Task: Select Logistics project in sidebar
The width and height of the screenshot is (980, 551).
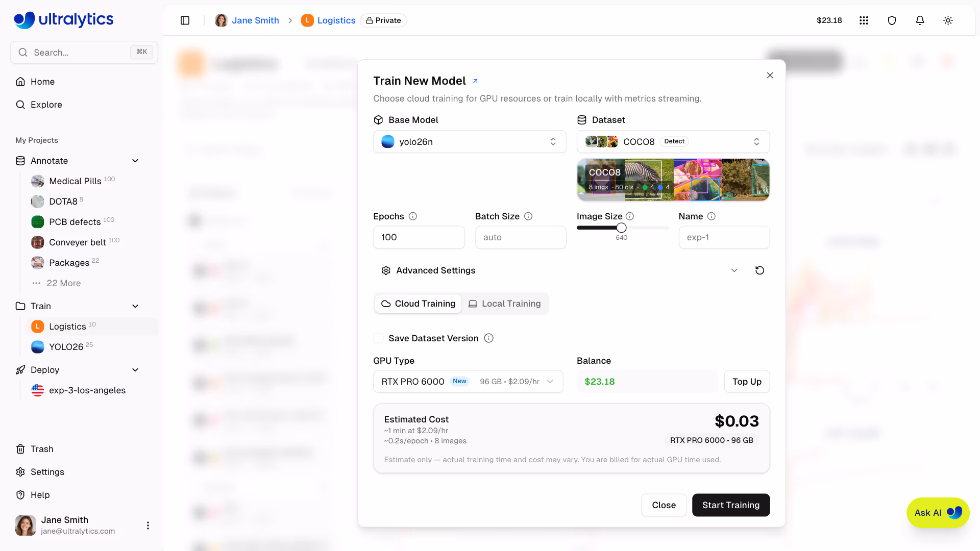Action: (x=92, y=327)
